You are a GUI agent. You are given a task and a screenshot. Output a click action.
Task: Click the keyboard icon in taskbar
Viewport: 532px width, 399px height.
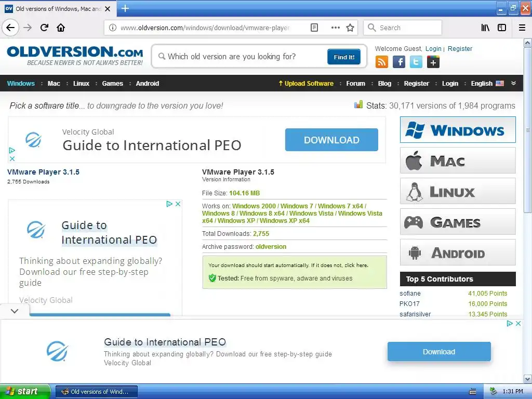pos(473,392)
